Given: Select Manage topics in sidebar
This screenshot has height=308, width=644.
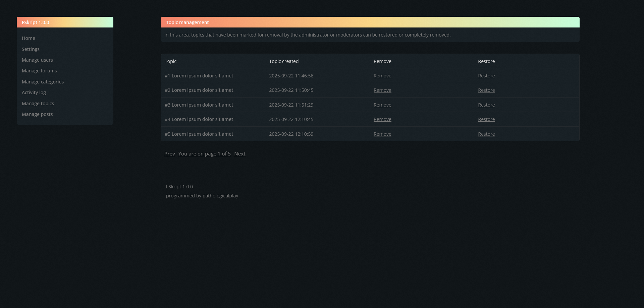Looking at the screenshot, I should 38,104.
